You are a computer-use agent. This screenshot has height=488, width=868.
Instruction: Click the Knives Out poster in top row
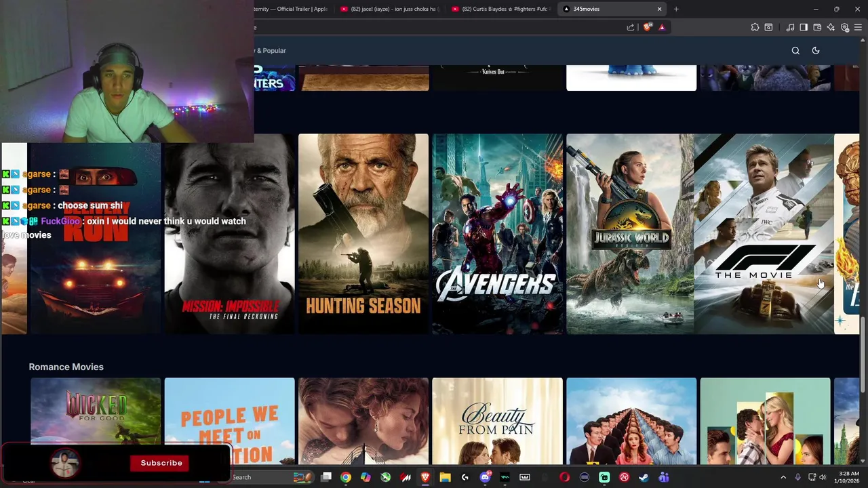coord(497,77)
